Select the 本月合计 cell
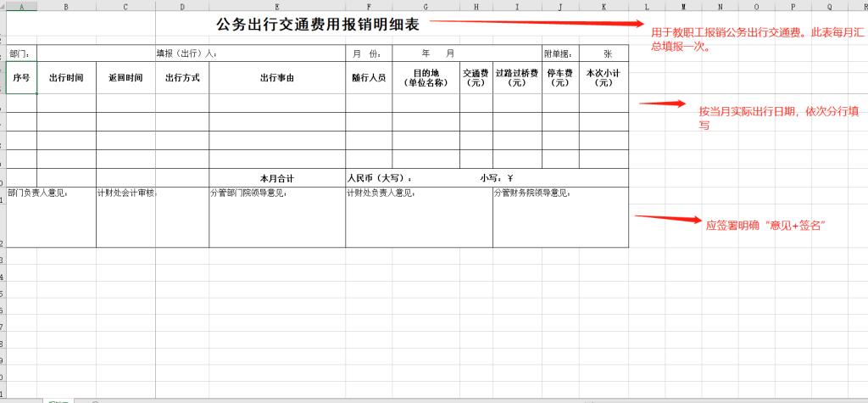The width and height of the screenshot is (868, 403). [276, 178]
